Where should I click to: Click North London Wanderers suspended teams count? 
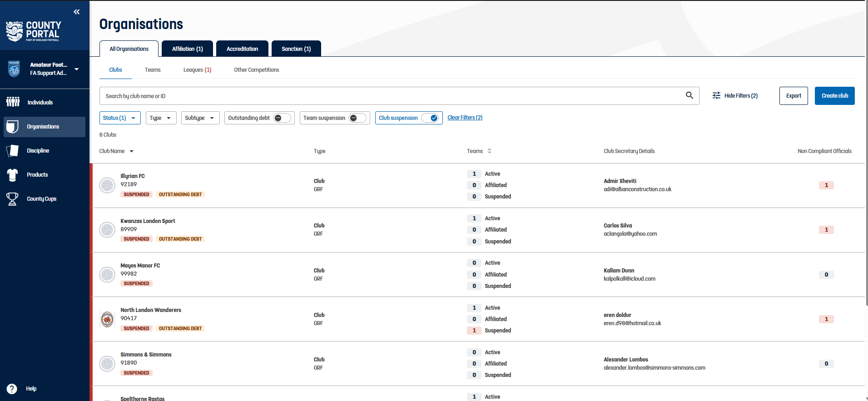(474, 331)
